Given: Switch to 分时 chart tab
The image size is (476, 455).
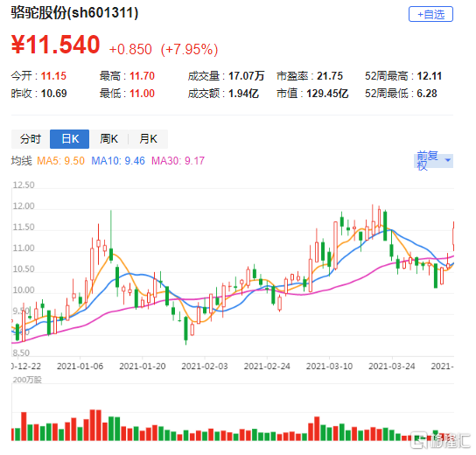Looking at the screenshot, I should (31, 139).
